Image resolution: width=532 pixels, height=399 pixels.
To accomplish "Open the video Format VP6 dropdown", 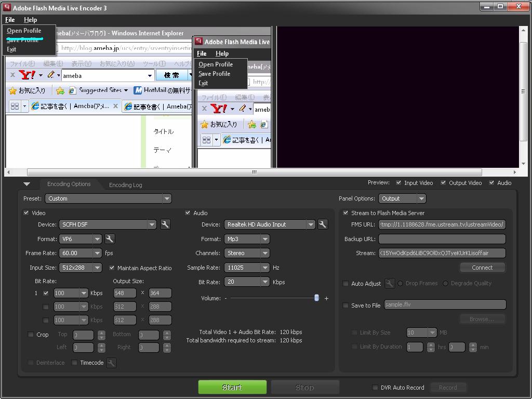I will click(81, 239).
